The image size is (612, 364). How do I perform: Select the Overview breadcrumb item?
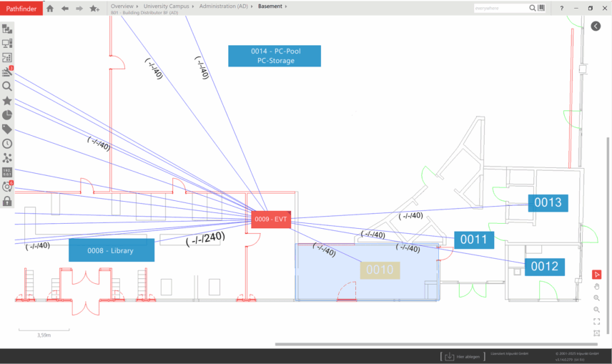122,6
